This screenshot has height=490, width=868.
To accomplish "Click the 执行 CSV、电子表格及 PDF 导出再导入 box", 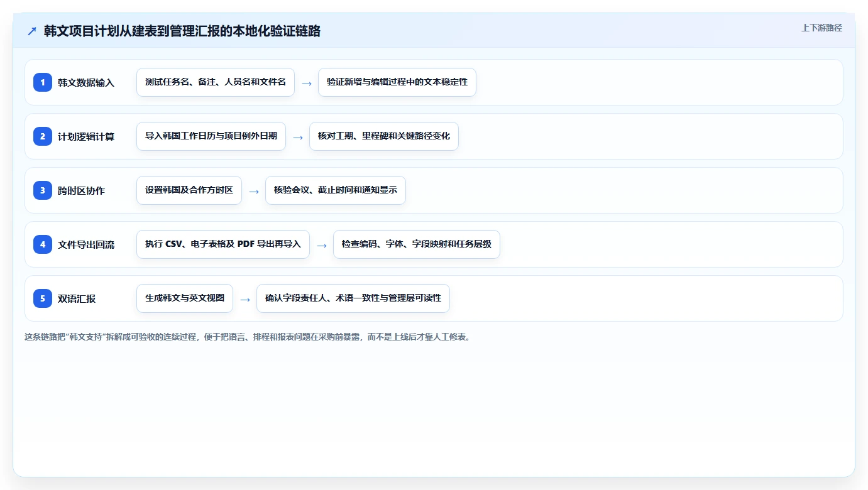I will [x=223, y=244].
